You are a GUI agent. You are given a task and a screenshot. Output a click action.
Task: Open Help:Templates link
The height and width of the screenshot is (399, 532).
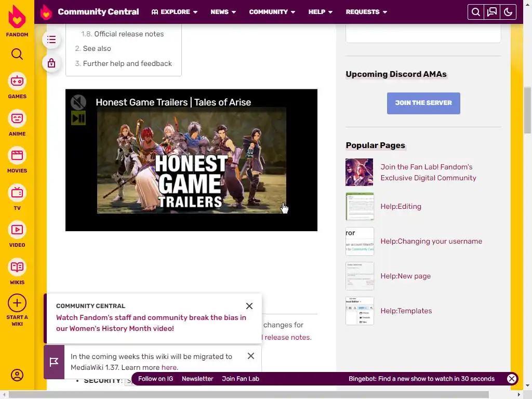tap(406, 311)
